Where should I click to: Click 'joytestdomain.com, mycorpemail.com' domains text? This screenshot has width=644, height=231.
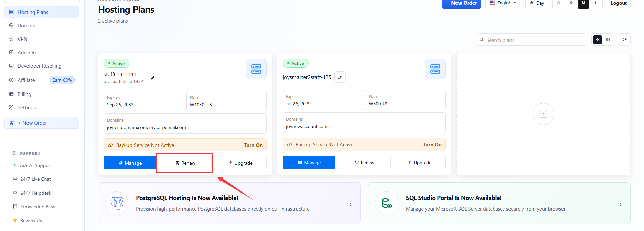click(x=146, y=127)
